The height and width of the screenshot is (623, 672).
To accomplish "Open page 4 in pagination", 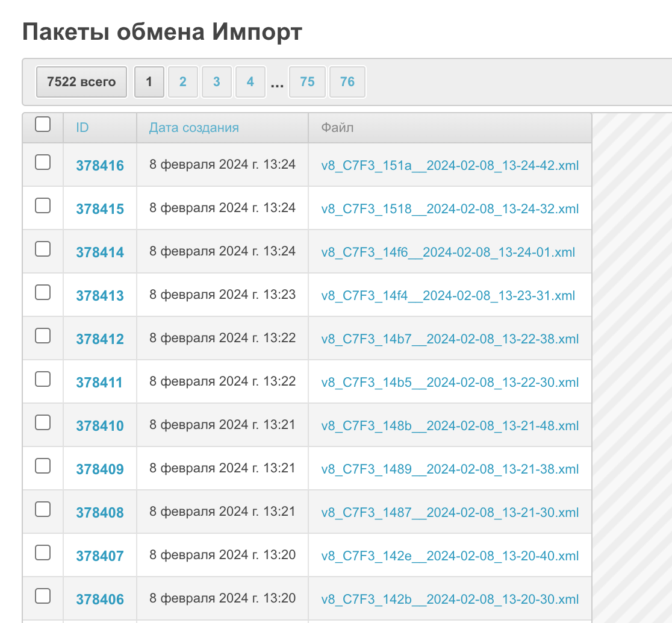I will [x=250, y=82].
